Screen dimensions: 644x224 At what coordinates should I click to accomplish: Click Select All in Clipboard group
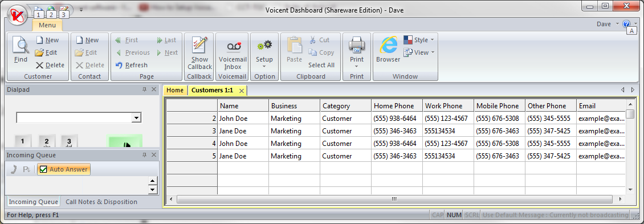pyautogui.click(x=321, y=65)
